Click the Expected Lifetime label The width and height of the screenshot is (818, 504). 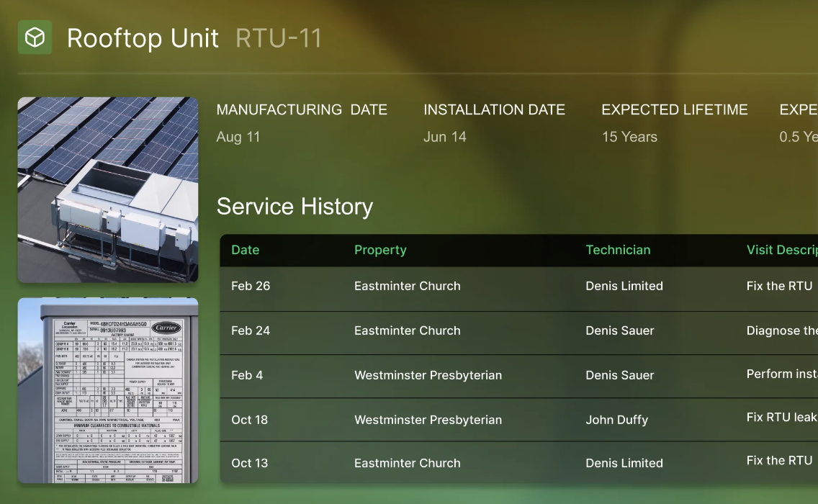coord(675,109)
